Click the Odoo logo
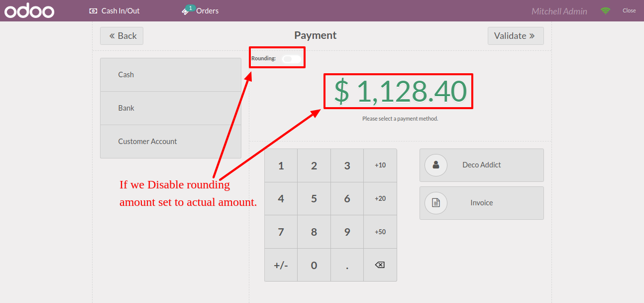 [29, 10]
